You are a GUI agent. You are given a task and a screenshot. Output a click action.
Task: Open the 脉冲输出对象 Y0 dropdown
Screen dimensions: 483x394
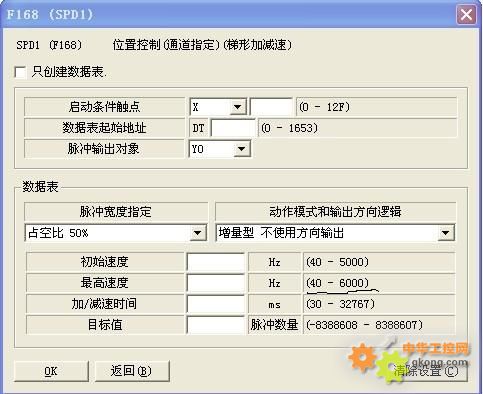(x=241, y=149)
